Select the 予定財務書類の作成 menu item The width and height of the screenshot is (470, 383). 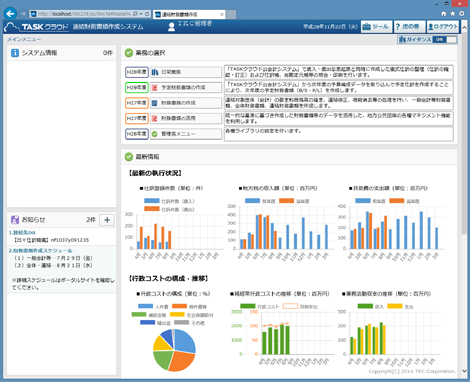(x=186, y=87)
